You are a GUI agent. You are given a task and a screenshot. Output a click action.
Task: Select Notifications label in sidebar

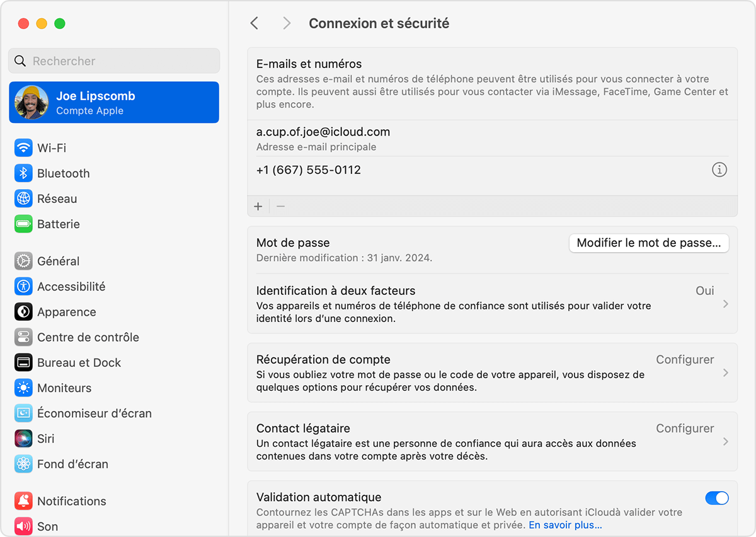click(x=72, y=501)
